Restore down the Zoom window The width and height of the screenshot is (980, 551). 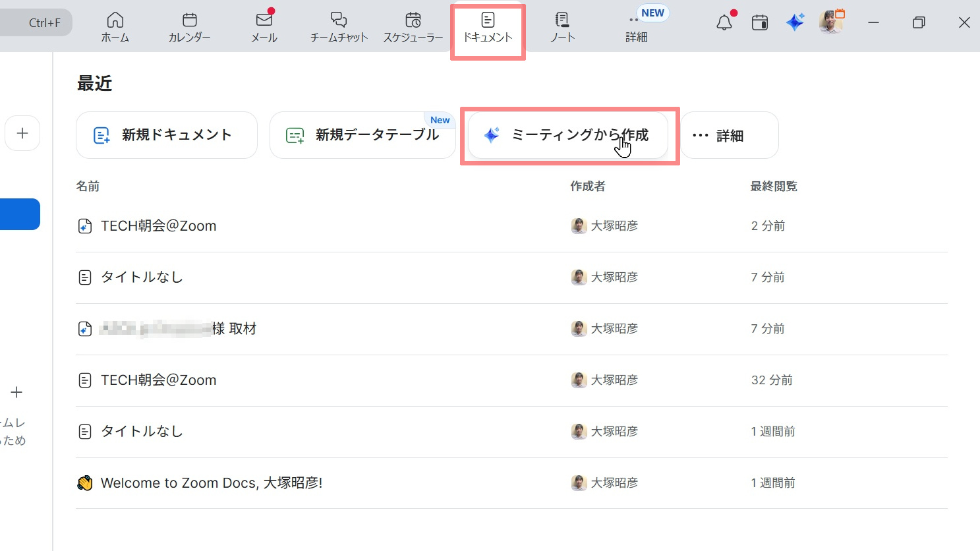[919, 22]
